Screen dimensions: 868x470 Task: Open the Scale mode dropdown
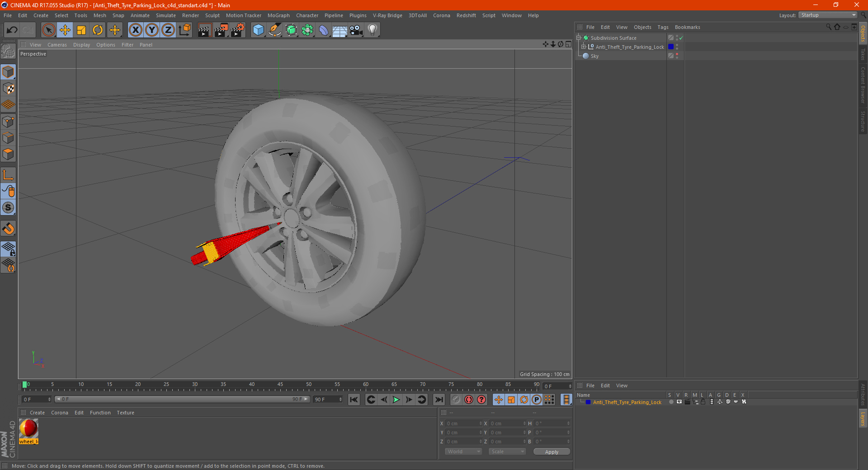[x=507, y=451]
